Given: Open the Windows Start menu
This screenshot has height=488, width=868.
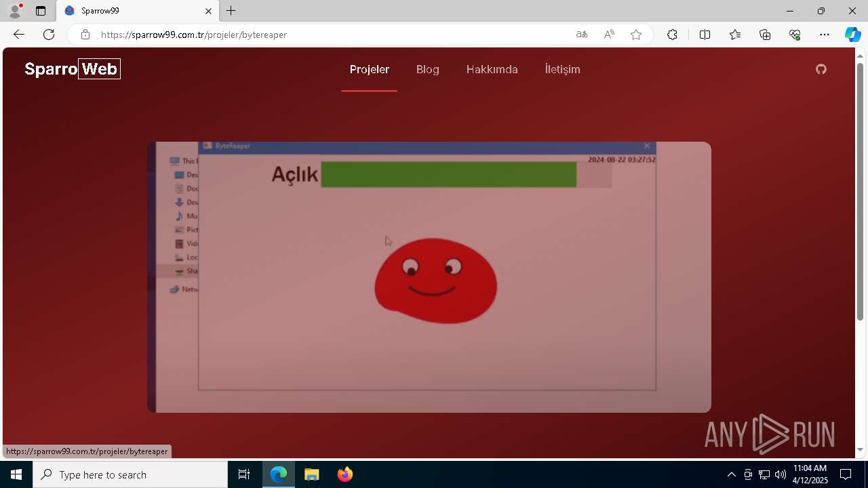Looking at the screenshot, I should pos(16,474).
